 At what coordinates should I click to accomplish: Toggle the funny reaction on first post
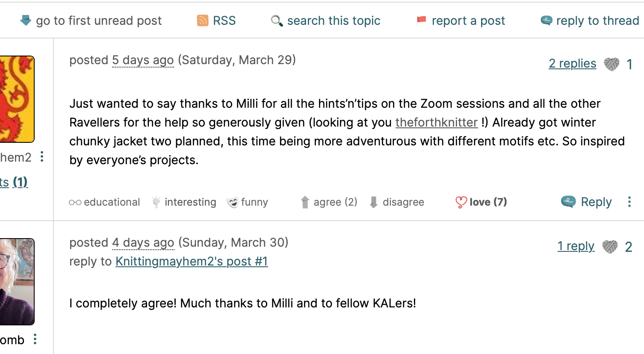coord(248,202)
